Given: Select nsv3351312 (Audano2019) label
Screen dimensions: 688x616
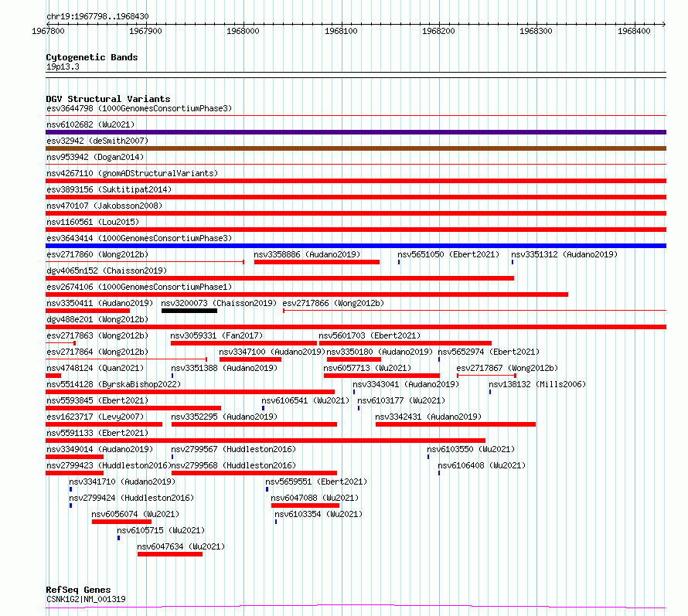Looking at the screenshot, I should pyautogui.click(x=564, y=254).
